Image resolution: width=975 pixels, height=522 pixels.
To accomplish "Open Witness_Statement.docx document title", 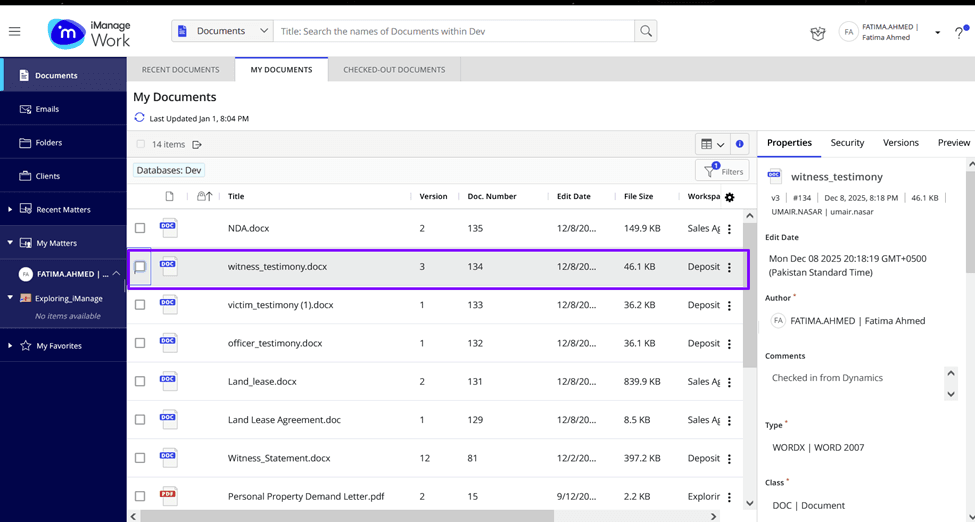I will coord(279,458).
